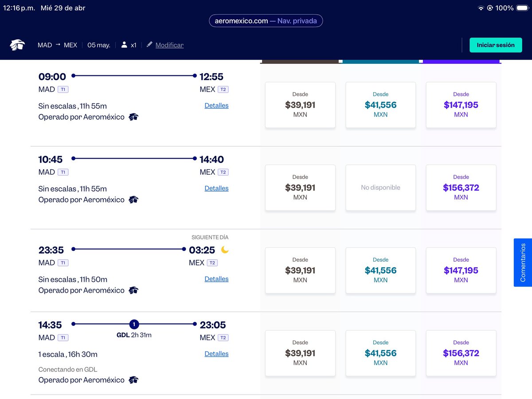The height and width of the screenshot is (399, 532).
Task: Click the pencil edit icon beside Modificar
Action: click(x=149, y=45)
